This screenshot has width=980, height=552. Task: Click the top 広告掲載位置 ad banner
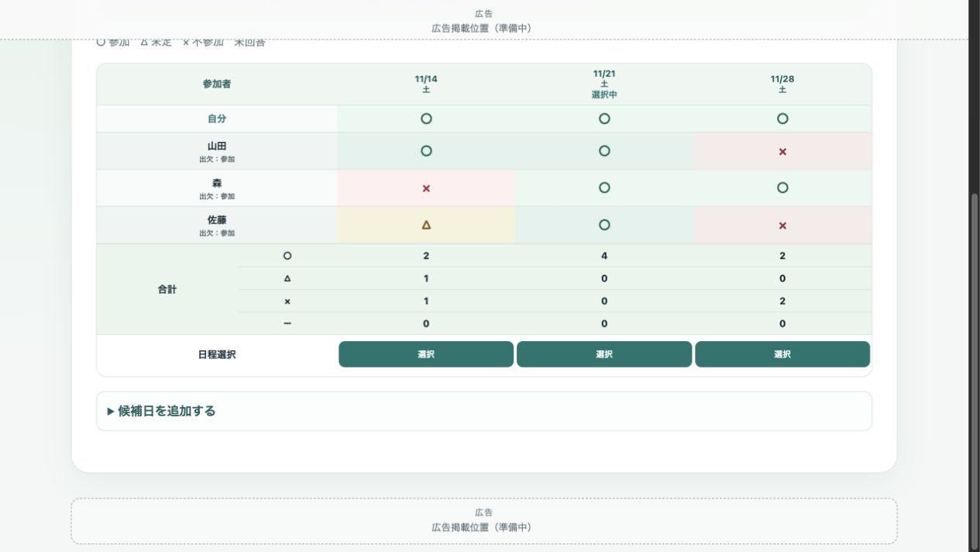[484, 20]
